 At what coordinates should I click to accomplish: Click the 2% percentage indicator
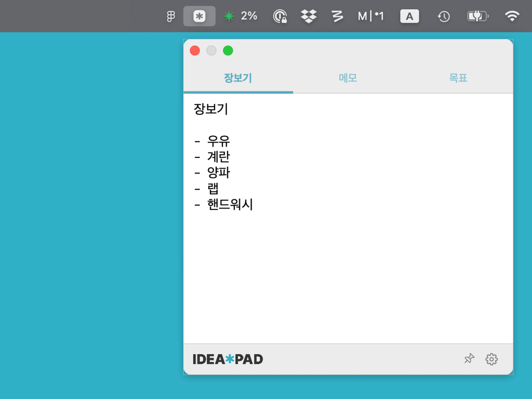(249, 16)
